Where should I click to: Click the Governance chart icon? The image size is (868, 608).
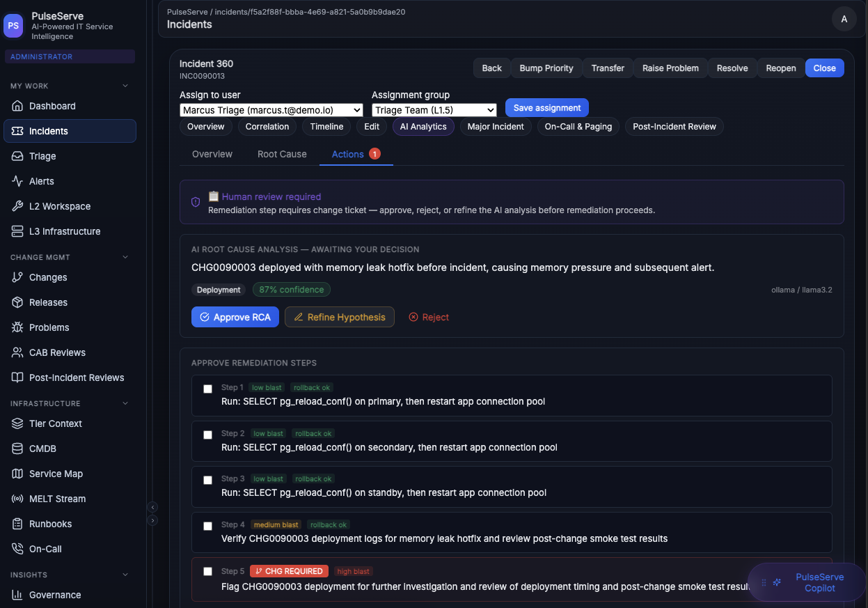17,595
